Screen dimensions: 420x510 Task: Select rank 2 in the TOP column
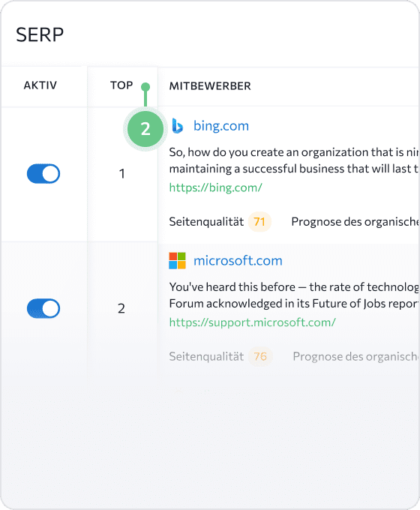point(121,308)
